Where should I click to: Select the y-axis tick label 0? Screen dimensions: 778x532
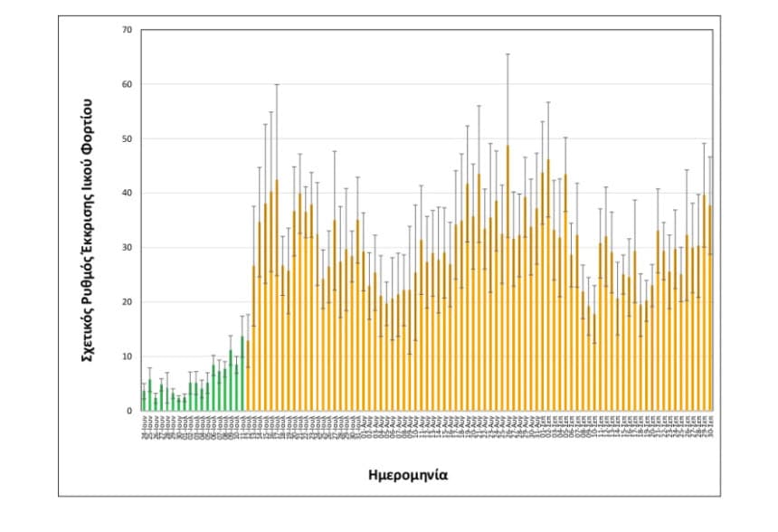tap(129, 411)
